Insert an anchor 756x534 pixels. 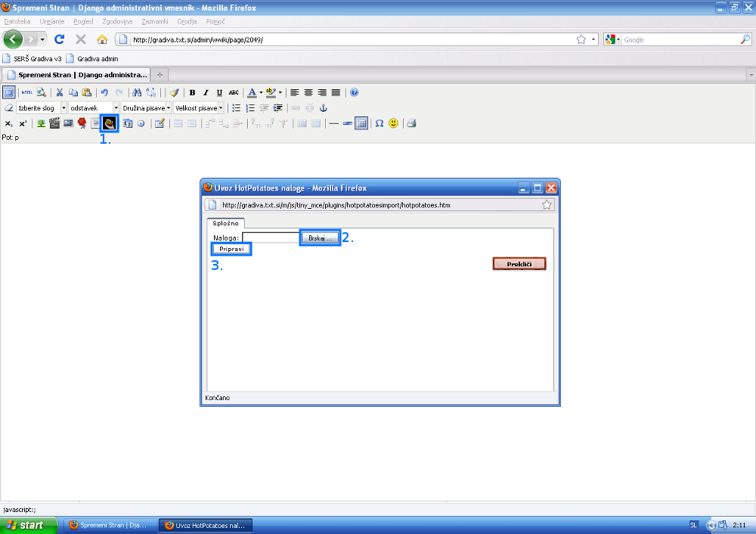click(324, 108)
